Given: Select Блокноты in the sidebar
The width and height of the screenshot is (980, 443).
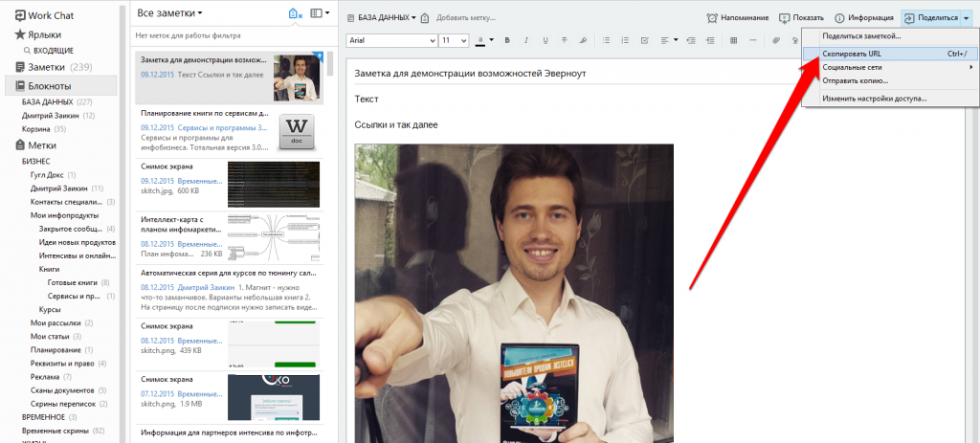Looking at the screenshot, I should [x=60, y=86].
